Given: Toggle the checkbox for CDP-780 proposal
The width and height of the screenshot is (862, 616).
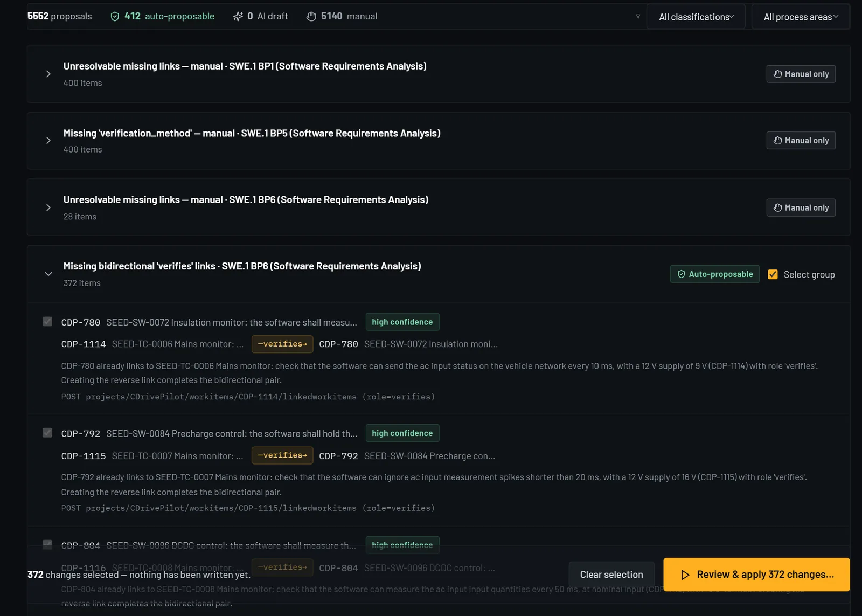Looking at the screenshot, I should click(47, 322).
